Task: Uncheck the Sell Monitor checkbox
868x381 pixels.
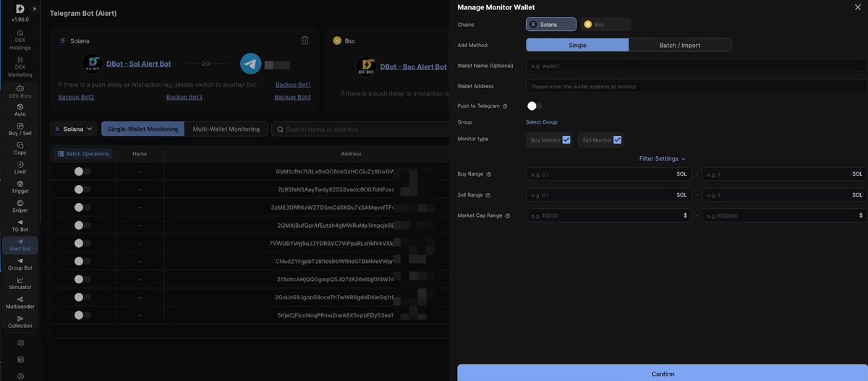Action: (x=617, y=140)
